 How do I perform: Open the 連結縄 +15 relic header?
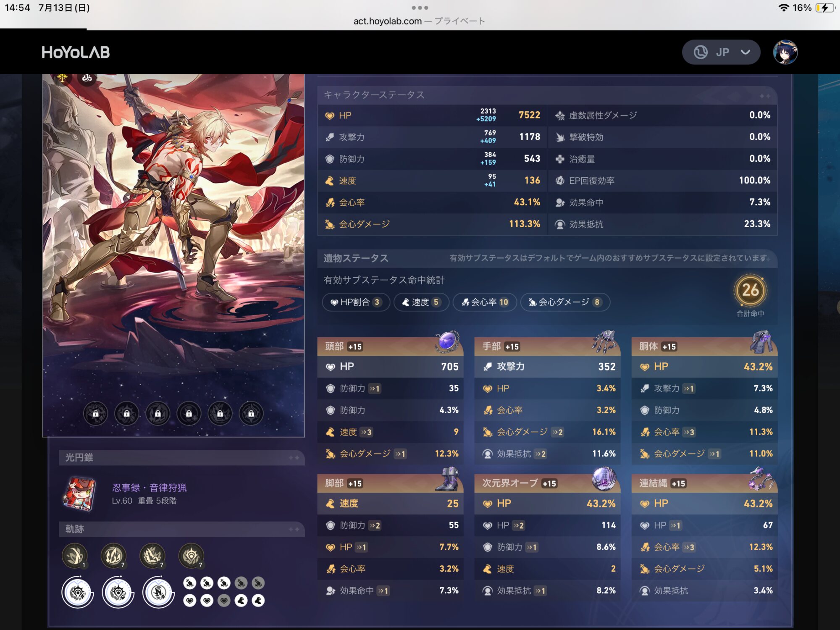[x=704, y=483]
